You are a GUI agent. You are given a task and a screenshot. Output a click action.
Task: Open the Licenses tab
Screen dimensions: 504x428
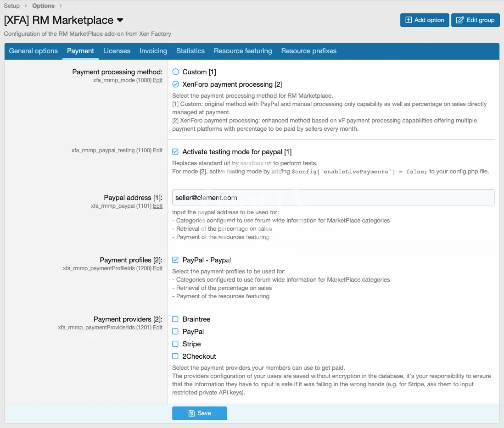(117, 51)
